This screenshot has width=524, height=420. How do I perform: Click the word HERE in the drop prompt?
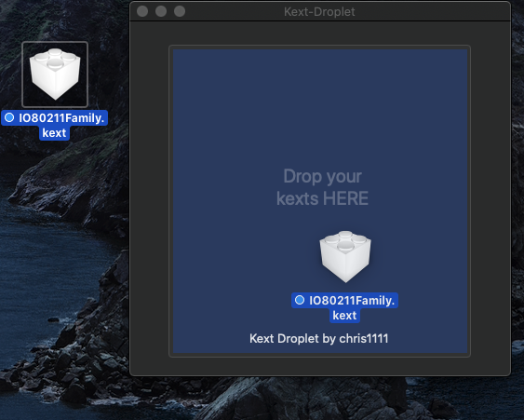345,198
